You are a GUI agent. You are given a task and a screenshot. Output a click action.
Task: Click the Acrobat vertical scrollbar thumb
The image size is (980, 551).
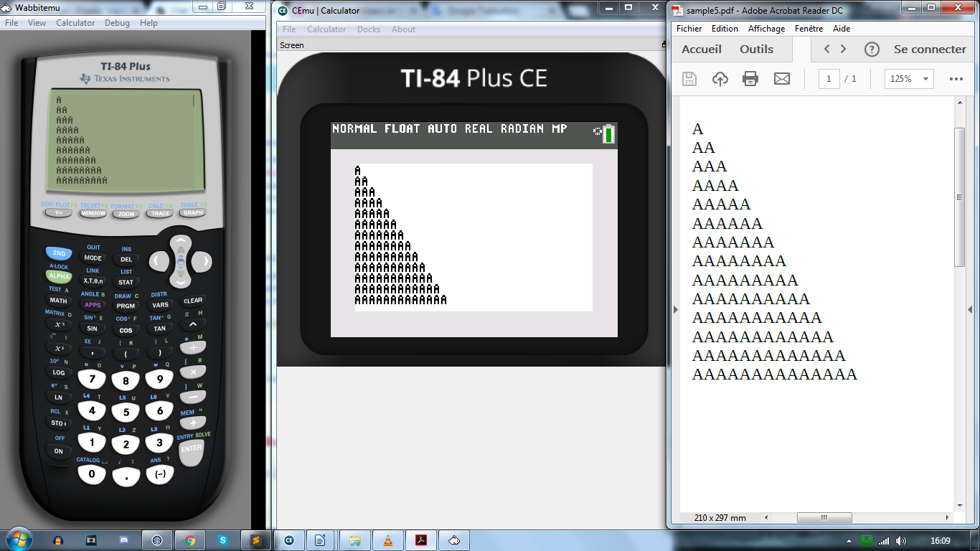[x=960, y=197]
